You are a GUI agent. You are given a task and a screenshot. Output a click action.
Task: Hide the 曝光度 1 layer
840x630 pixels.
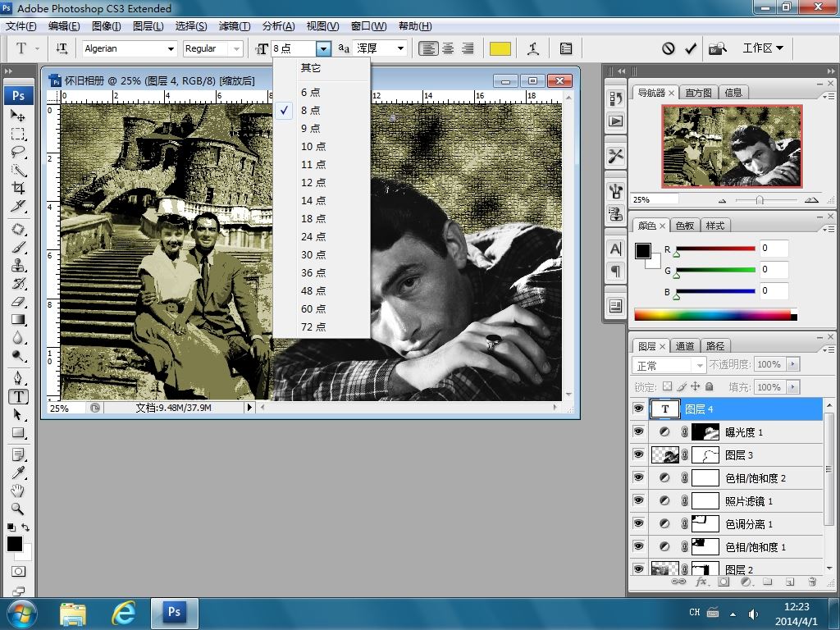tap(638, 431)
